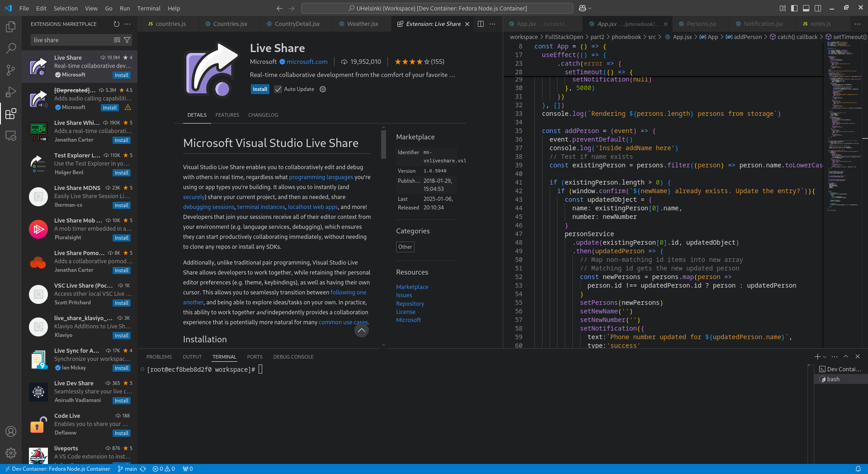
Task: Open the Search view in the activity bar
Action: 11,48
